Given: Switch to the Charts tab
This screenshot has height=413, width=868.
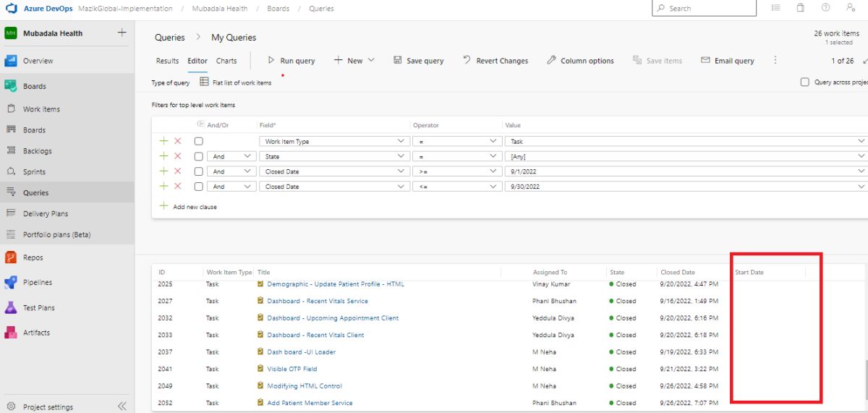Looking at the screenshot, I should point(226,61).
